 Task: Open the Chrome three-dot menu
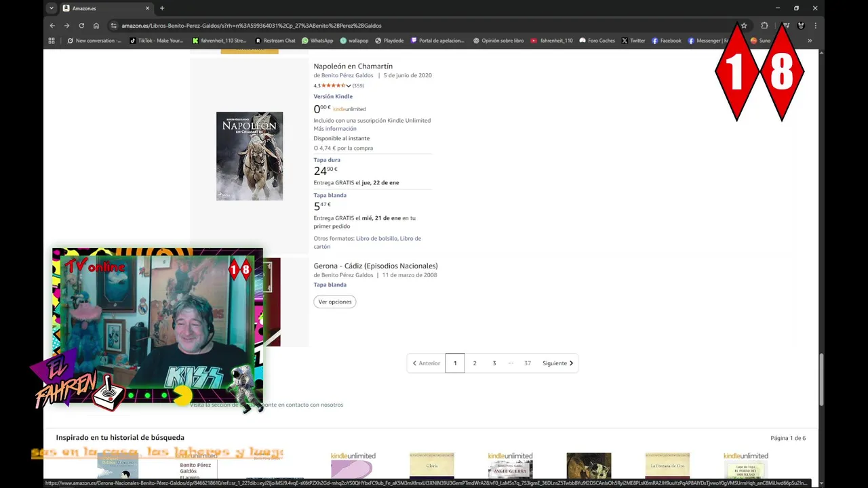(815, 26)
